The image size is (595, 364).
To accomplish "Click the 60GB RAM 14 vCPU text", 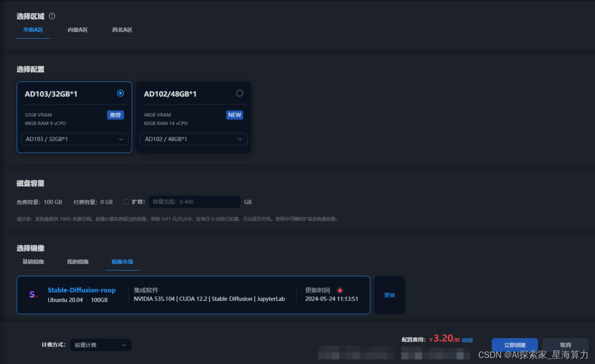I will 165,123.
